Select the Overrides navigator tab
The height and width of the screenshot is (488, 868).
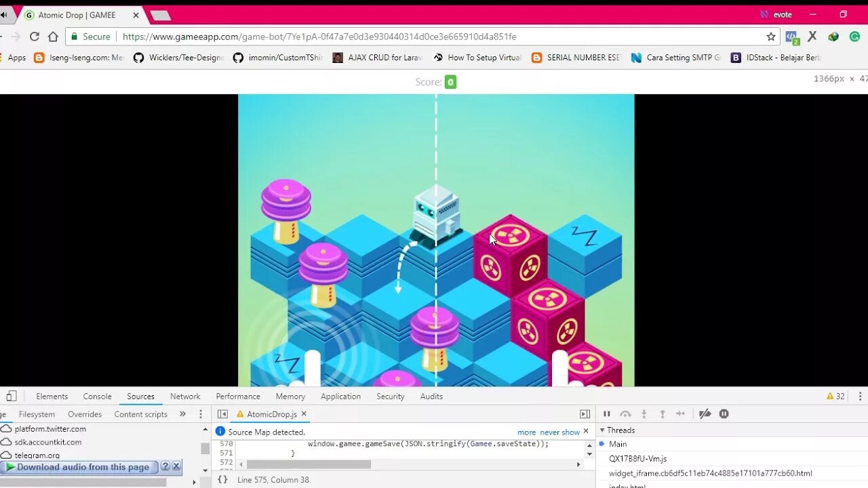(x=85, y=414)
